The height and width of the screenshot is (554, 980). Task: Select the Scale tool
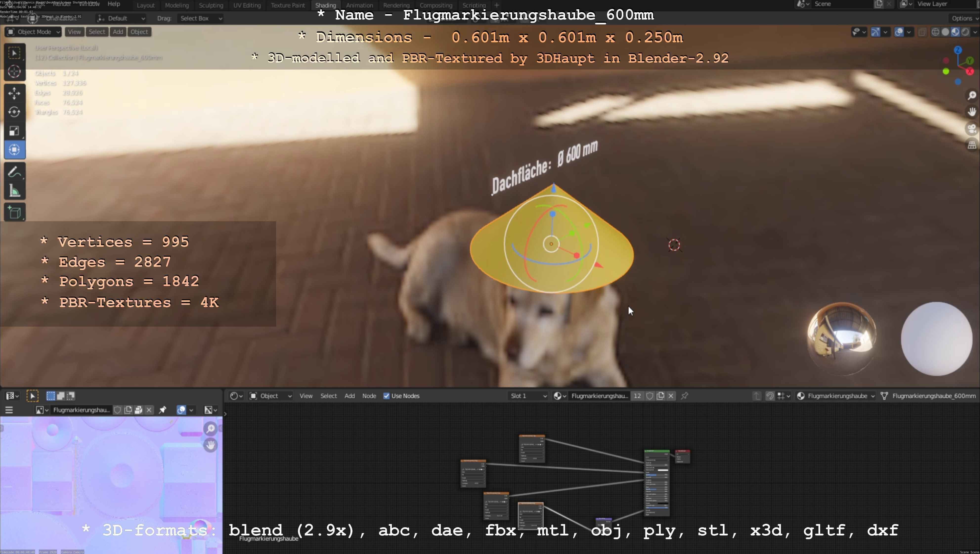(14, 131)
